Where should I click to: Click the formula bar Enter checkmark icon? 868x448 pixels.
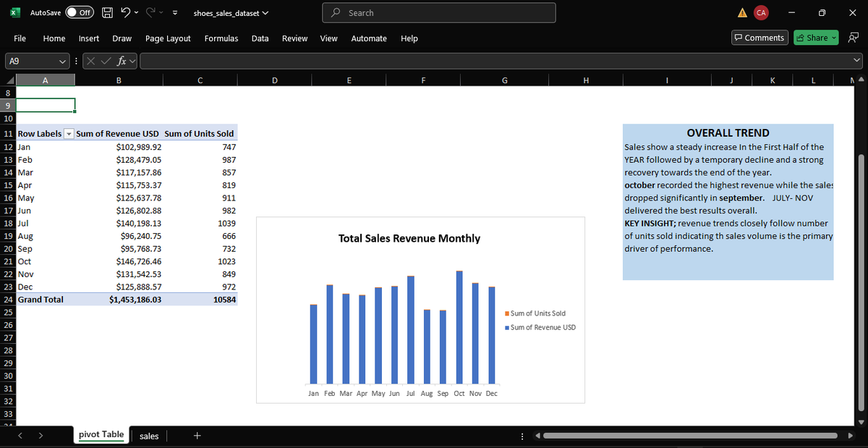[x=106, y=61]
